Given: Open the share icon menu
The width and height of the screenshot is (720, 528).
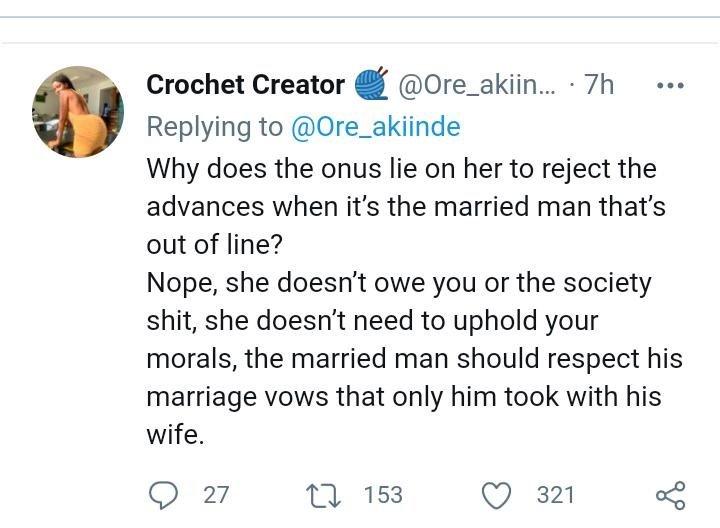Looking at the screenshot, I should pos(669,494).
